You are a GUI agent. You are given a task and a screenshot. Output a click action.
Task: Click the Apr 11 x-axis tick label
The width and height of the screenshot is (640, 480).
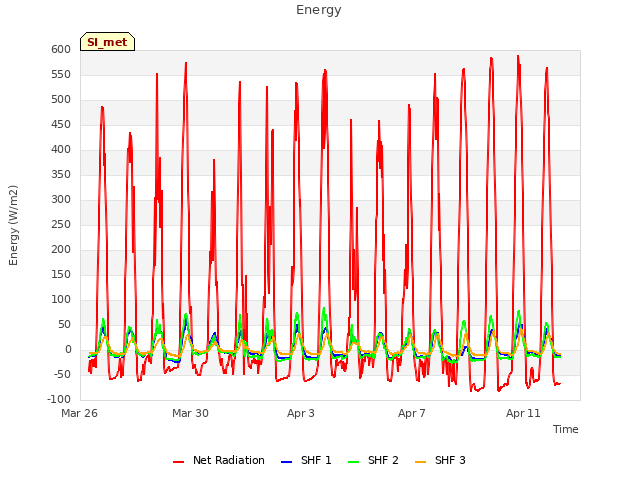523,413
